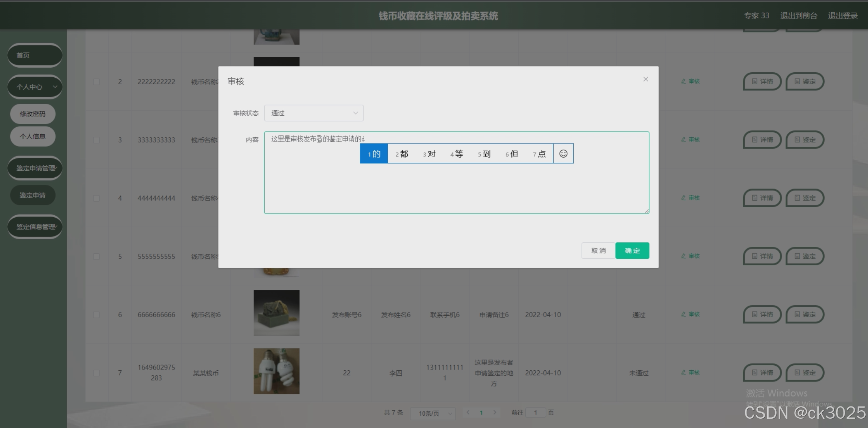Tick the checkbox for row 6
Screen dimensions: 868x428
[96, 315]
